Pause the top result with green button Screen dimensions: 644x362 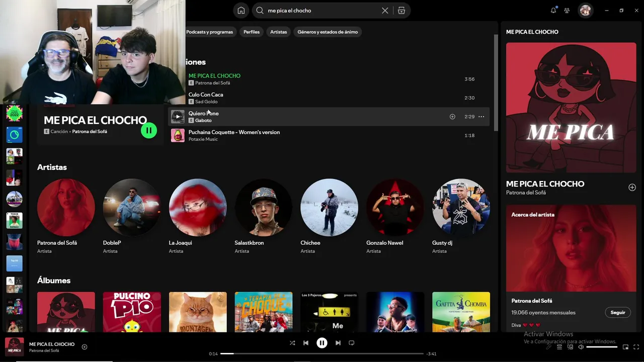[148, 131]
